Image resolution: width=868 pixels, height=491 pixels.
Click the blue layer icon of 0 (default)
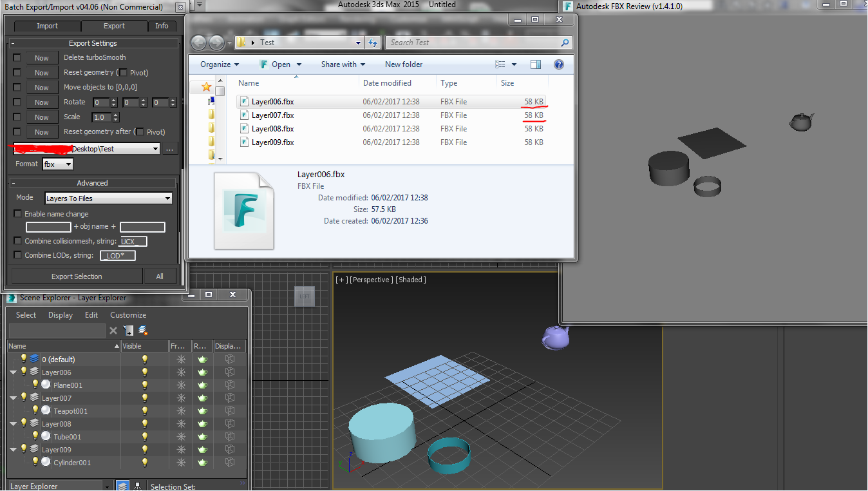pyautogui.click(x=34, y=359)
